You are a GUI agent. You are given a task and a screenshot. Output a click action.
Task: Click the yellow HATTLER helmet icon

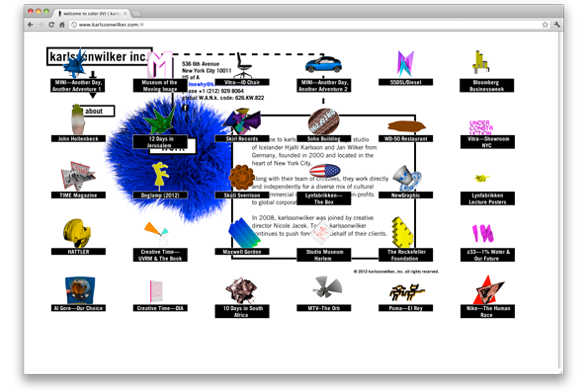point(77,233)
